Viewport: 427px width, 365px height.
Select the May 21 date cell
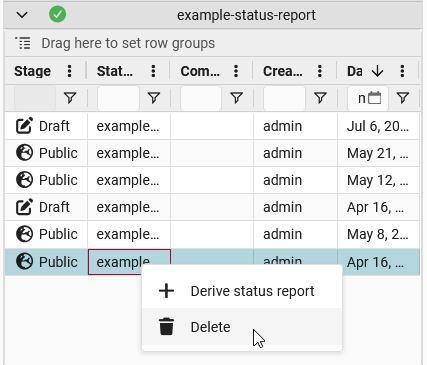click(378, 153)
